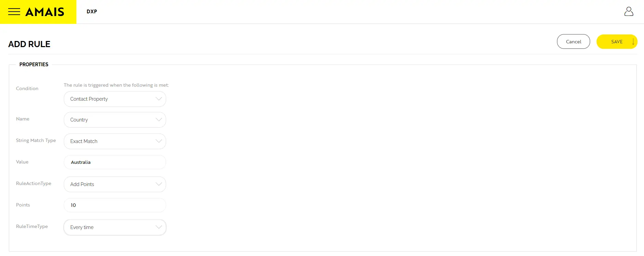The image size is (644, 256).
Task: Expand the Condition Contact Property dropdown
Action: [115, 99]
